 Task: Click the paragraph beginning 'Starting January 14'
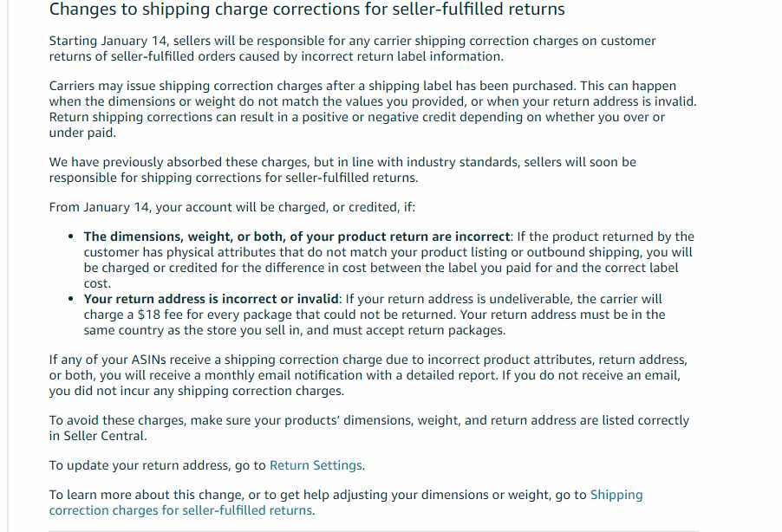(x=352, y=49)
